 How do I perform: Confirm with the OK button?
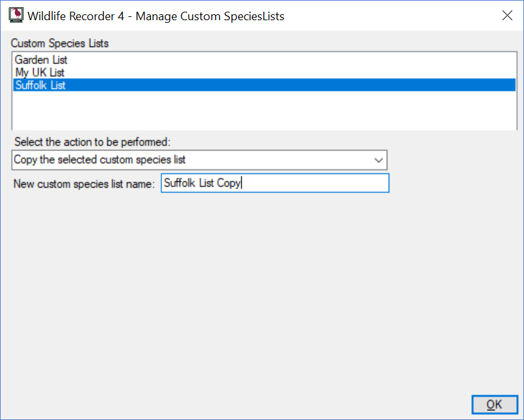point(495,404)
